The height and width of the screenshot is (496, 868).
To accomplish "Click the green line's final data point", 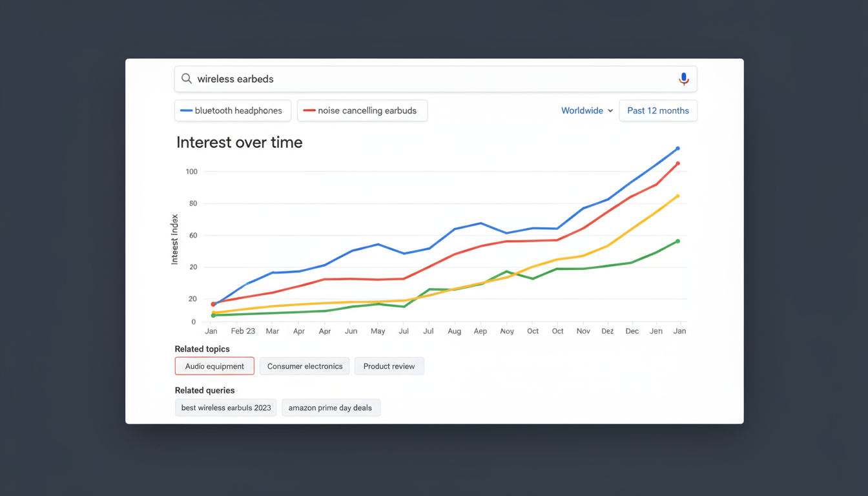I will [x=677, y=242].
